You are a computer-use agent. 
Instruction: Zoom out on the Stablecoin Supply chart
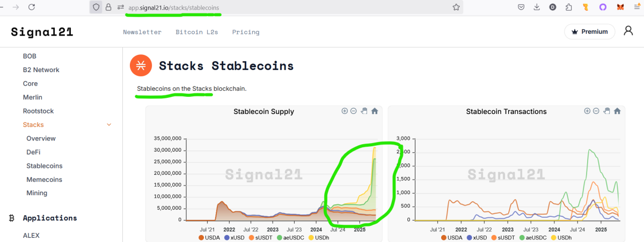click(354, 111)
